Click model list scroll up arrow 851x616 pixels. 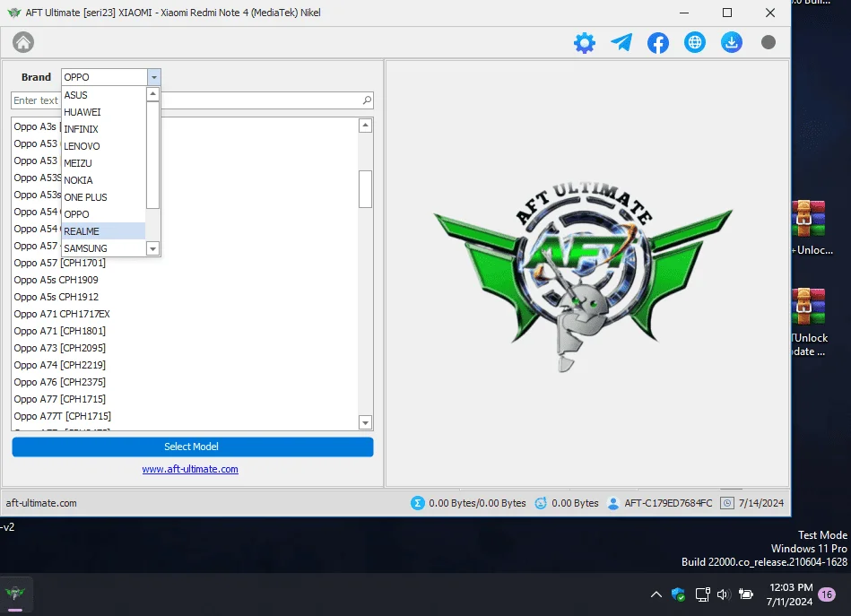coord(365,126)
